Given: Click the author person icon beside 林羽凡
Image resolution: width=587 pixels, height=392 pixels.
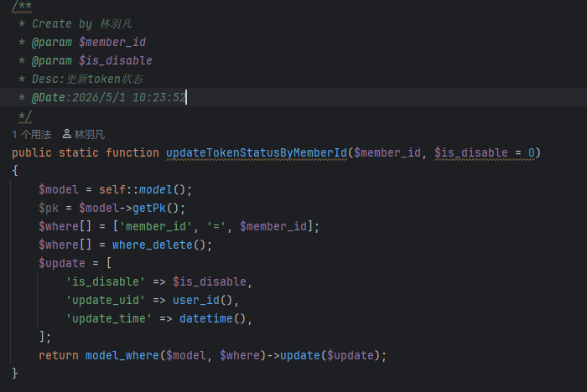Looking at the screenshot, I should [66, 134].
